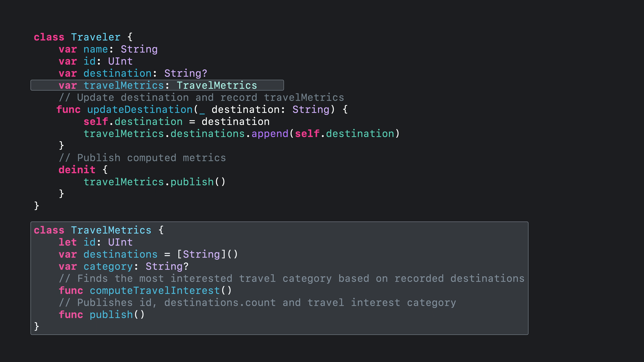The image size is (644, 362).
Task: Click the let id declaration in TravelMetrics
Action: [x=95, y=242]
